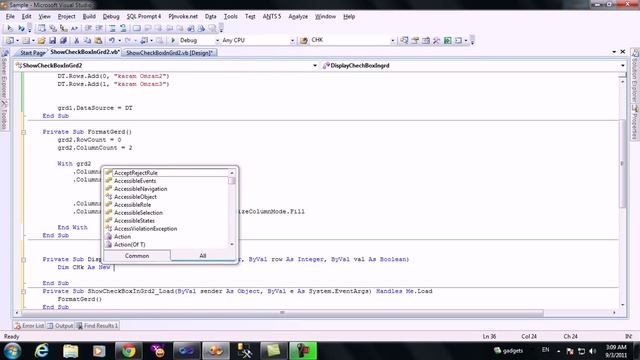
Task: Click the EN language indicator in tray
Action: point(545,350)
